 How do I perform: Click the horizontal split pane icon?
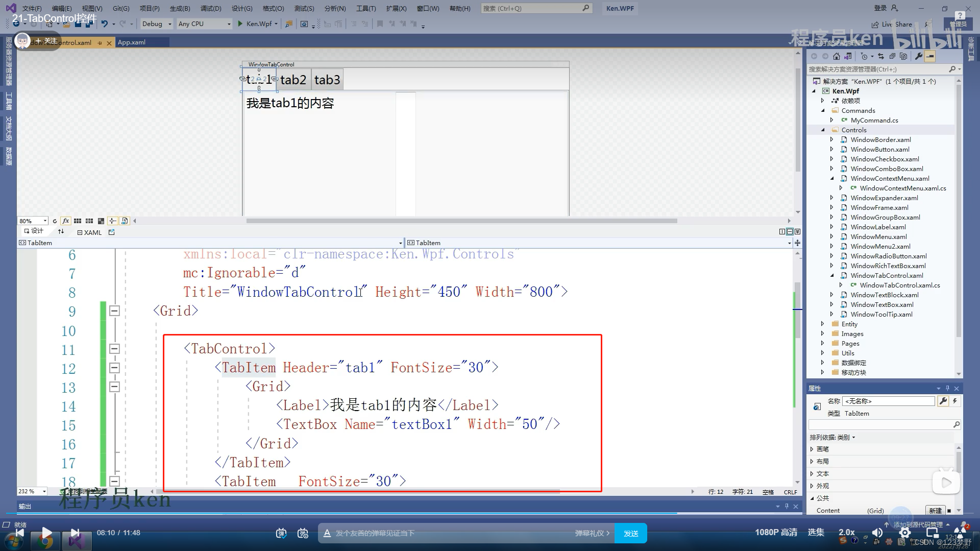point(790,232)
